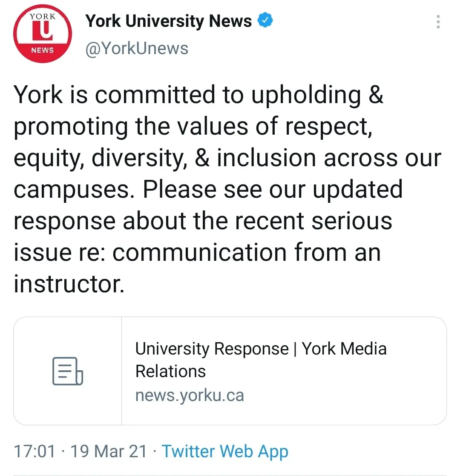Click the word instructor ending the tweet
The image size is (460, 476).
coord(69,284)
